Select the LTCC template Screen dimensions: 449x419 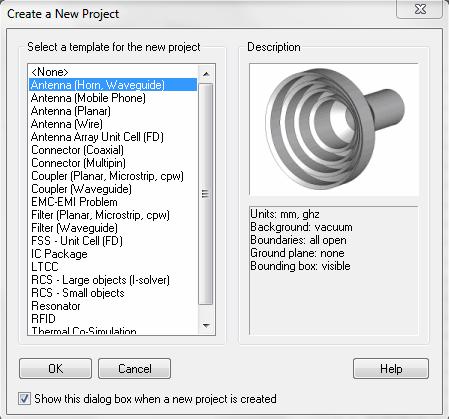click(x=113, y=267)
